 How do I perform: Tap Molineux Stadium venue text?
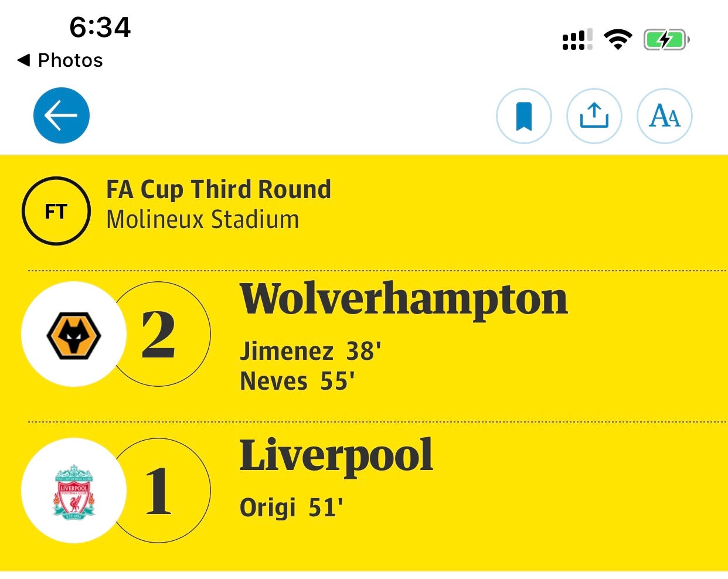click(x=203, y=220)
